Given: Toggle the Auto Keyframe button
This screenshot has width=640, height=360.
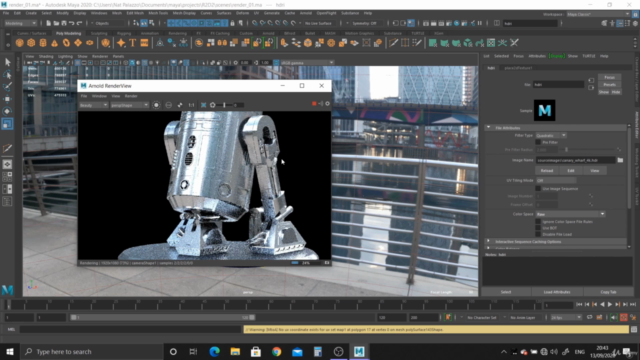Looking at the screenshot, I should 624,317.
